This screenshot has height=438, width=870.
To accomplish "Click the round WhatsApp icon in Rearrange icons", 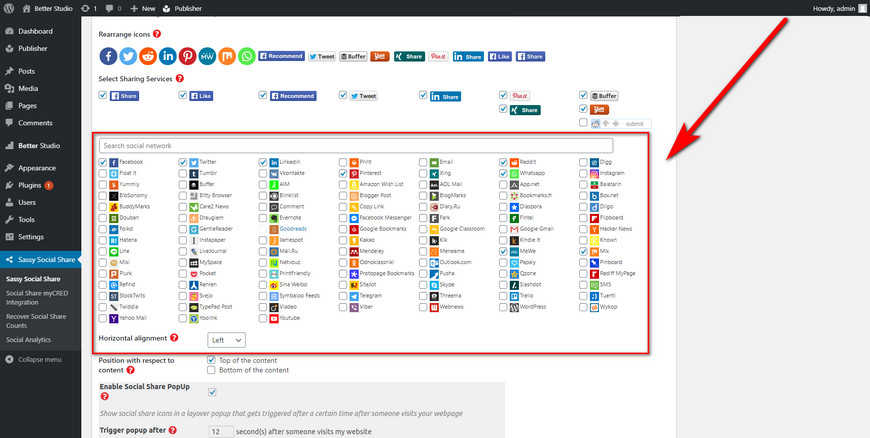I will pyautogui.click(x=247, y=56).
